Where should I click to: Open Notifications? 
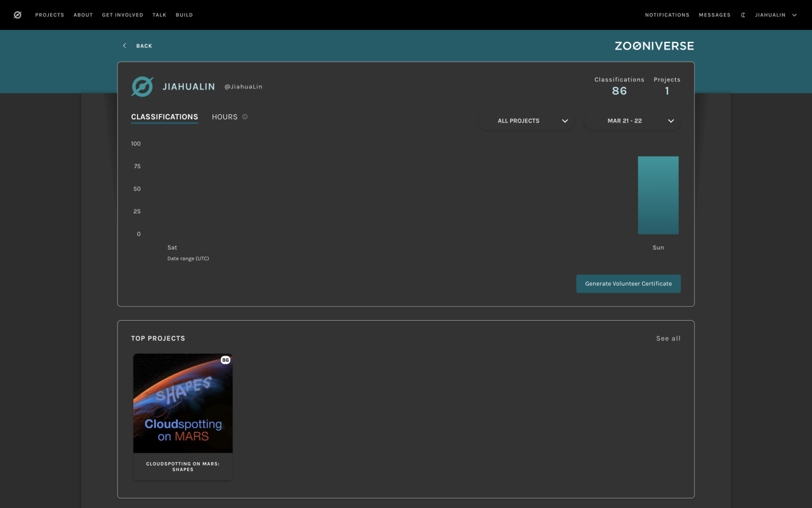(x=667, y=15)
